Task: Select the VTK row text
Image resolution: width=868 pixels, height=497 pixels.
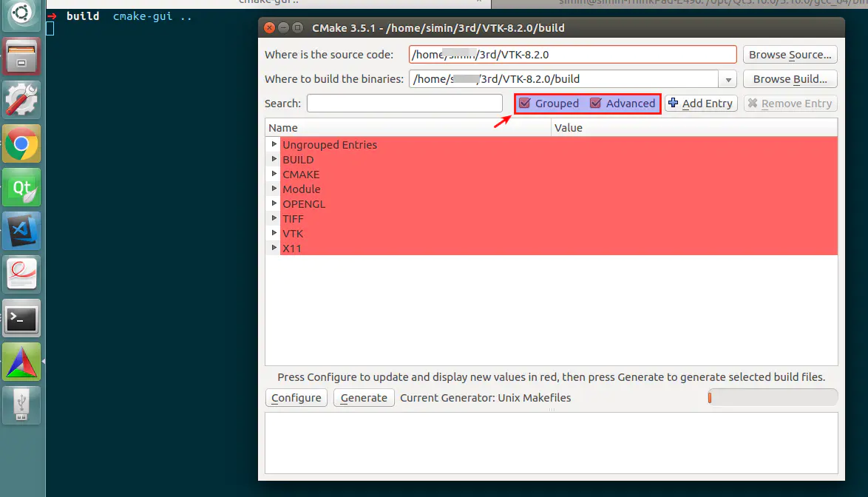Action: coord(293,234)
